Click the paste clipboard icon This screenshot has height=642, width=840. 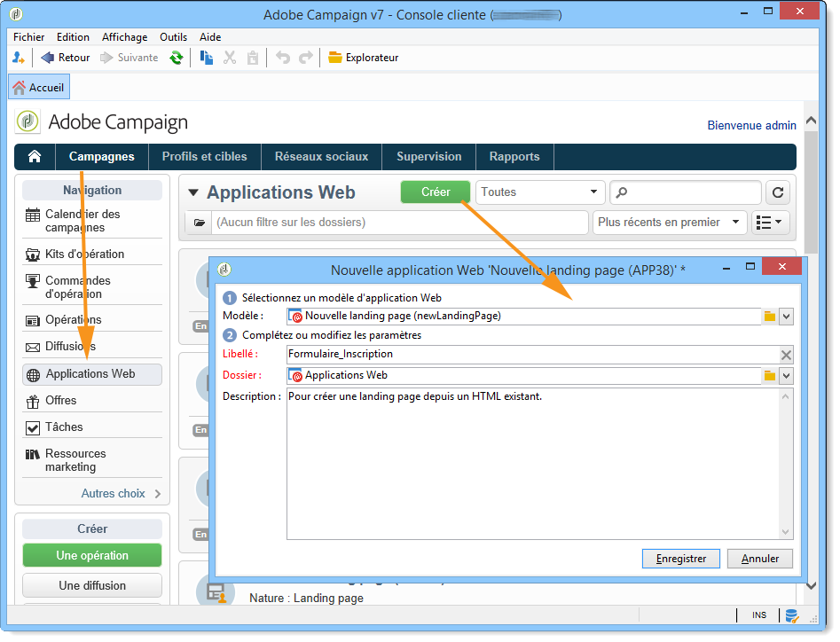click(253, 58)
